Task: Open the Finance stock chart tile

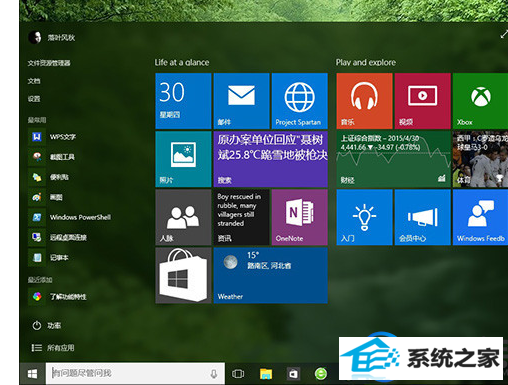Action: (394, 159)
